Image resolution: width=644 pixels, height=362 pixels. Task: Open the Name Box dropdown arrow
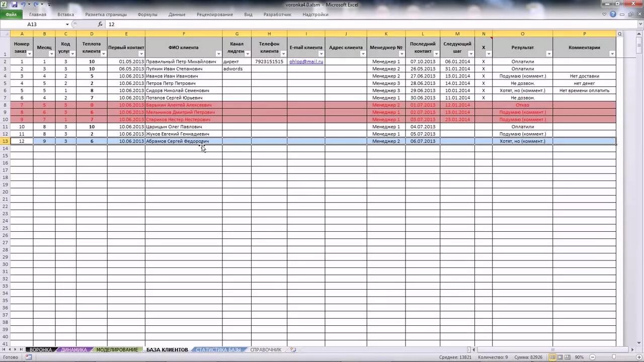67,24
